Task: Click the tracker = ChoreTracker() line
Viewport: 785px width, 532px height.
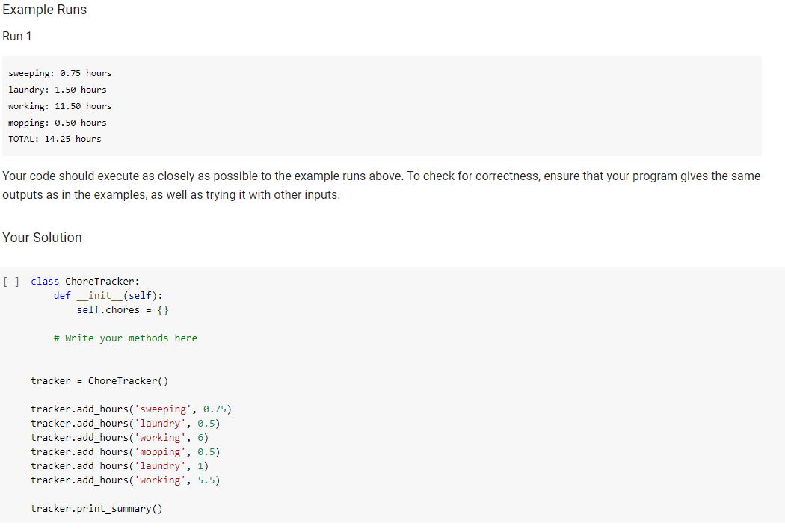Action: tap(99, 380)
